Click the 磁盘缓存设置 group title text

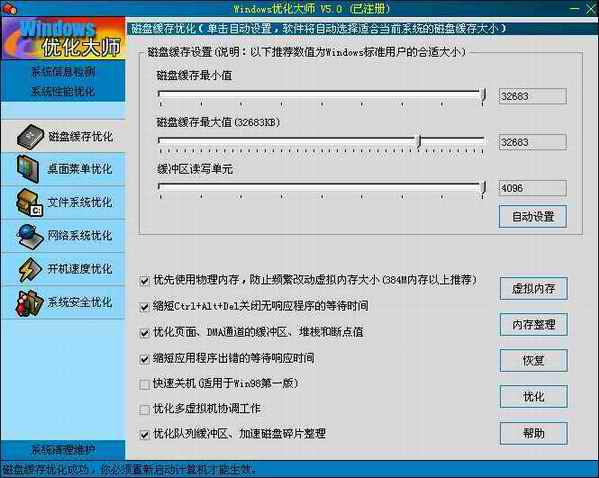pyautogui.click(x=306, y=52)
